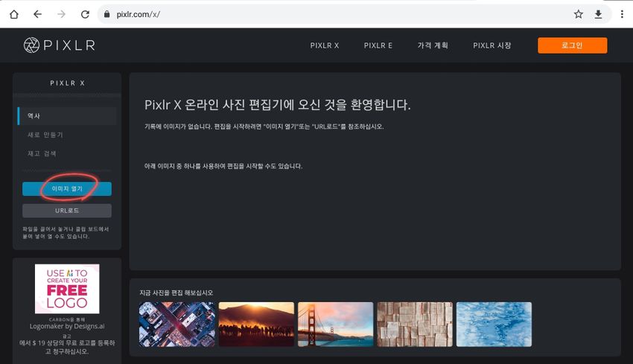Open the browser three-dot menu
Image resolution: width=633 pixels, height=364 pixels.
[622, 15]
